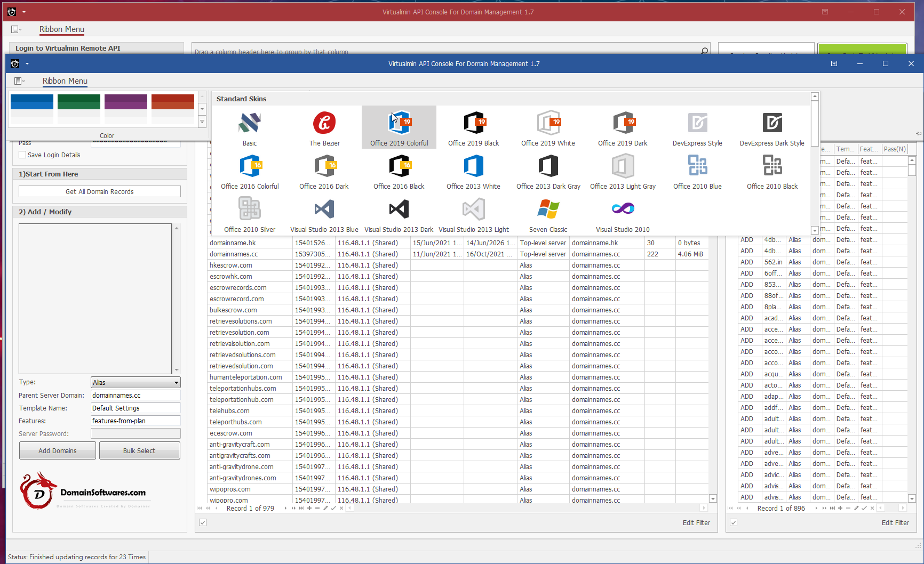The image size is (924, 564).
Task: Apply the Office 2013 Light Gray skin
Action: pos(623,171)
